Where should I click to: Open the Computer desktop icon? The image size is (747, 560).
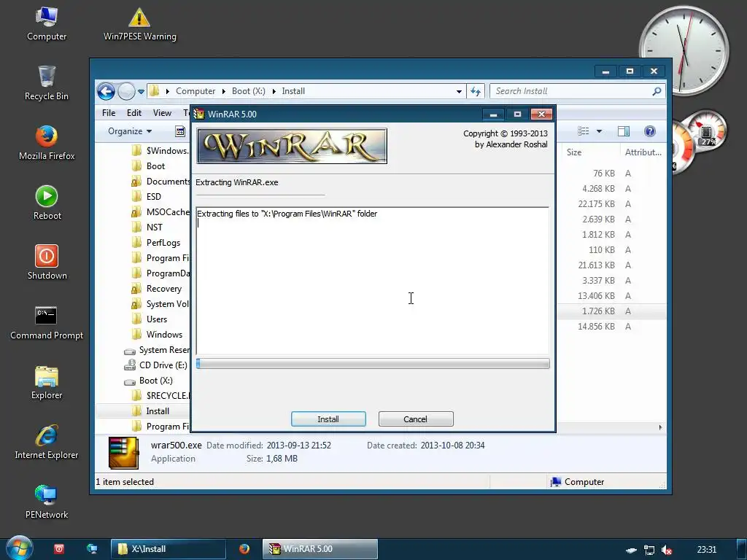[46, 24]
